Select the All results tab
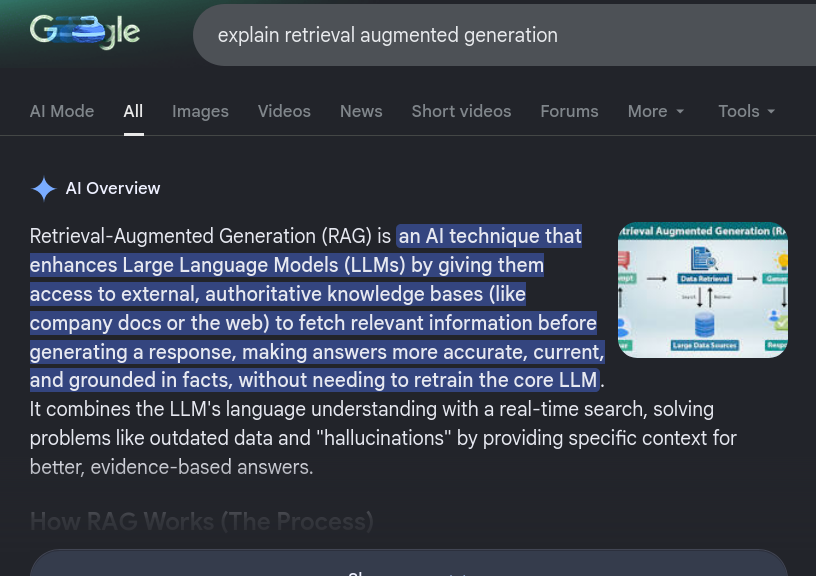The width and height of the screenshot is (816, 576). (133, 111)
